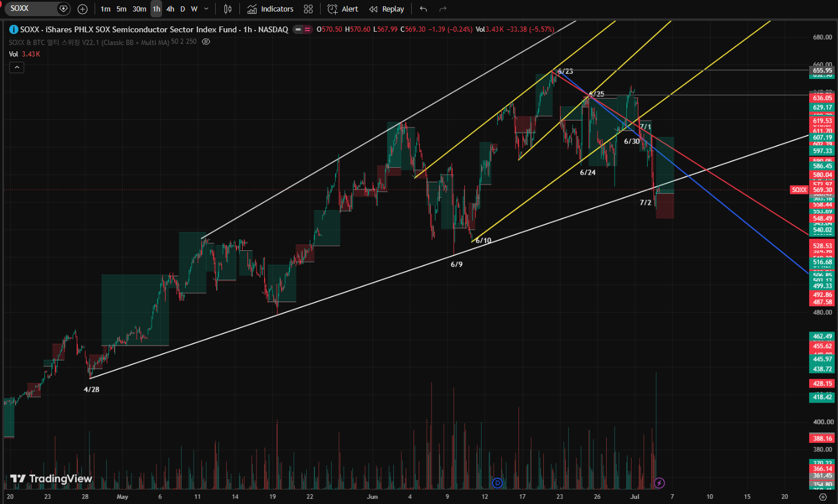Select the Vol 3.43K legend entry
The image size is (838, 504).
pos(24,54)
